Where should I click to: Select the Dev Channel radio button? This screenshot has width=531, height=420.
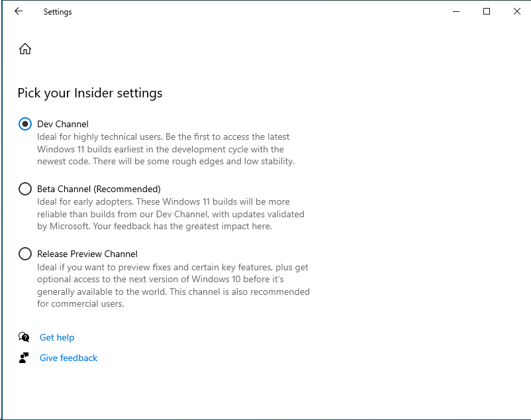(x=25, y=124)
